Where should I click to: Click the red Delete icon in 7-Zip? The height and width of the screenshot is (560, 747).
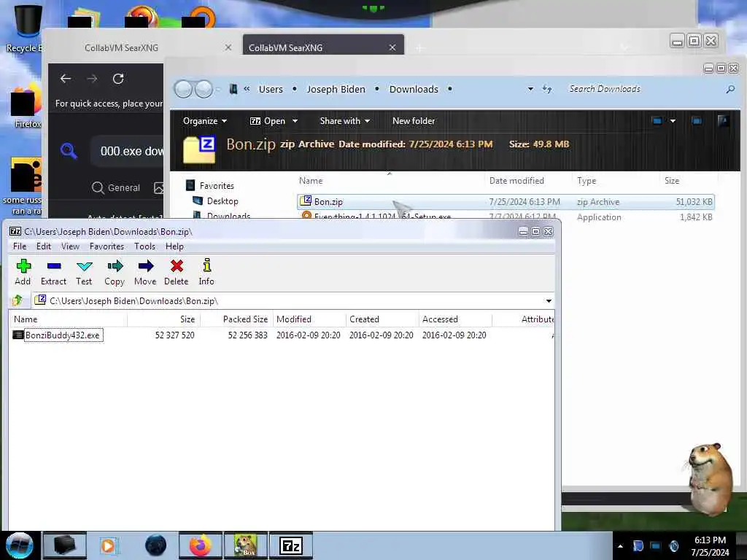pos(177,273)
